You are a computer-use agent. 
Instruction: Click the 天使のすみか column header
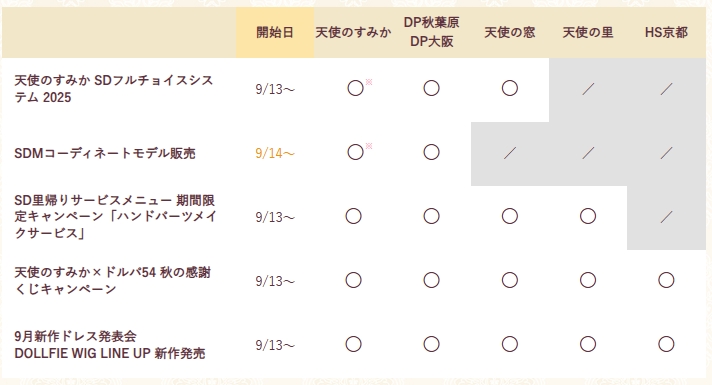pyautogui.click(x=353, y=33)
